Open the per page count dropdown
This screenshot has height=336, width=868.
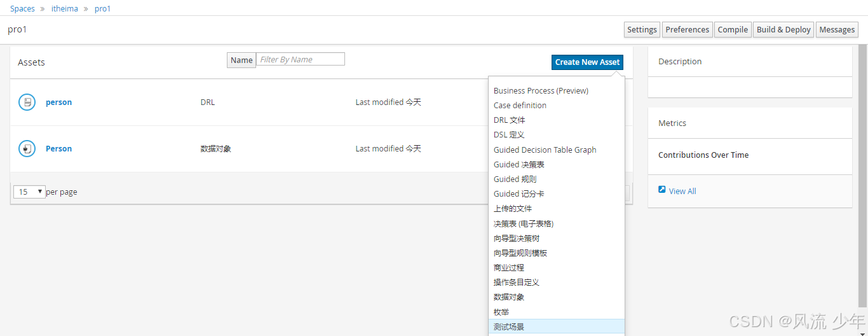(x=29, y=192)
